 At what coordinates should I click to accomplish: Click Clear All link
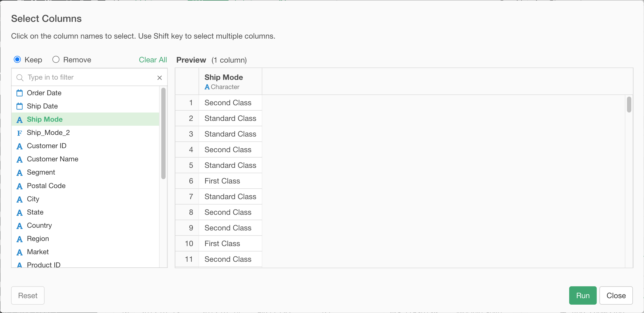point(153,60)
